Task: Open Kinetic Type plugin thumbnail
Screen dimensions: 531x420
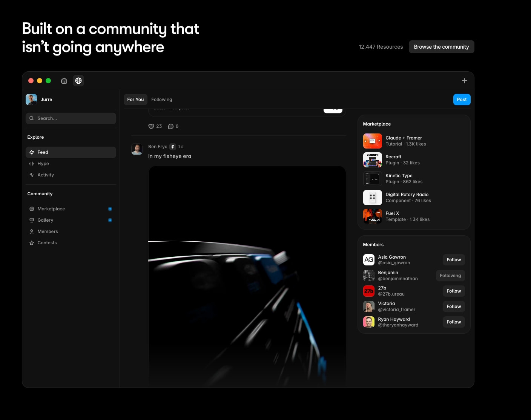Action: coord(373,179)
